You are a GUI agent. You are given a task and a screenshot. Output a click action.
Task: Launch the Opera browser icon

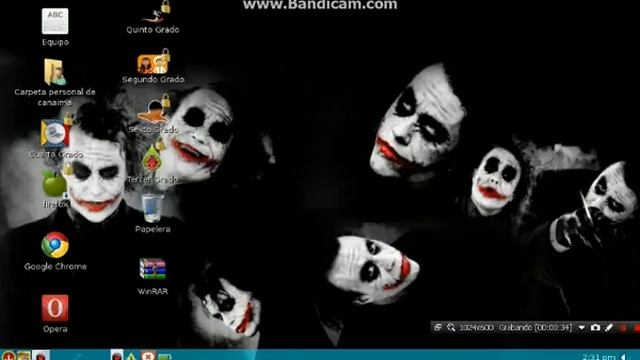[x=55, y=308]
